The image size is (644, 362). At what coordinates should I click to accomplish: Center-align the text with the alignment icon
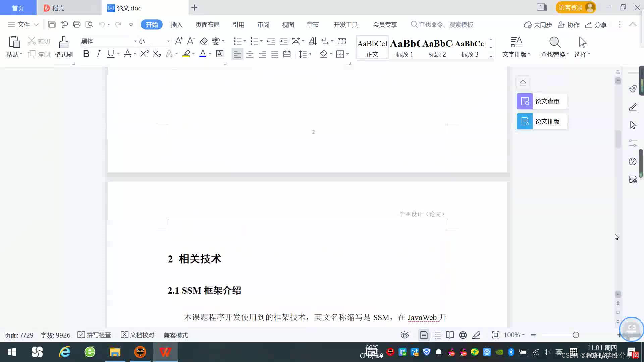250,54
